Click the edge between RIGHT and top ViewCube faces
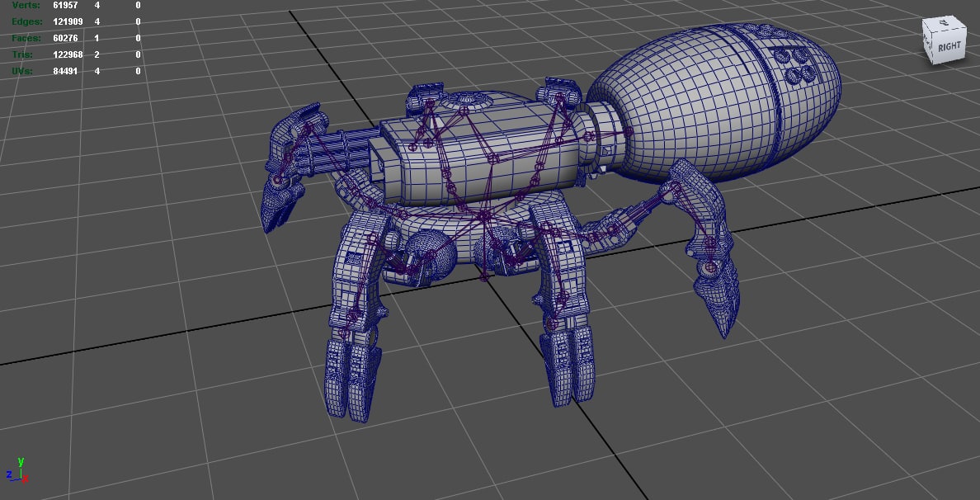 (x=949, y=27)
